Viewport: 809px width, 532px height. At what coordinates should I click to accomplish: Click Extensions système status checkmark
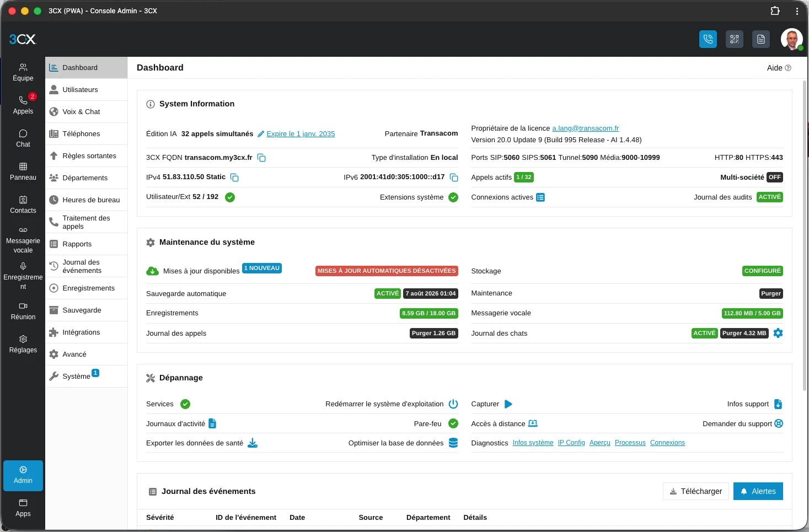[453, 197]
